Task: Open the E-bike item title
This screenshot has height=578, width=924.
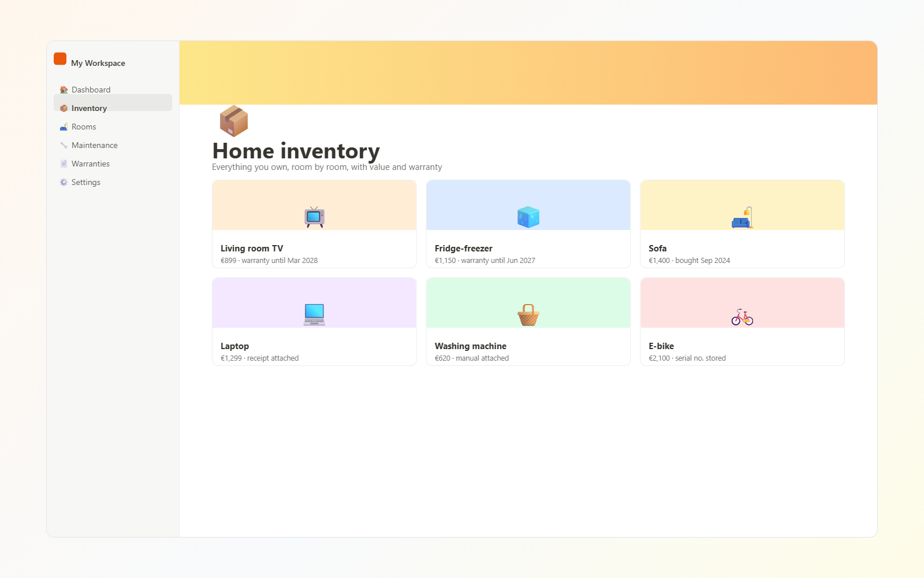Action: 661,346
